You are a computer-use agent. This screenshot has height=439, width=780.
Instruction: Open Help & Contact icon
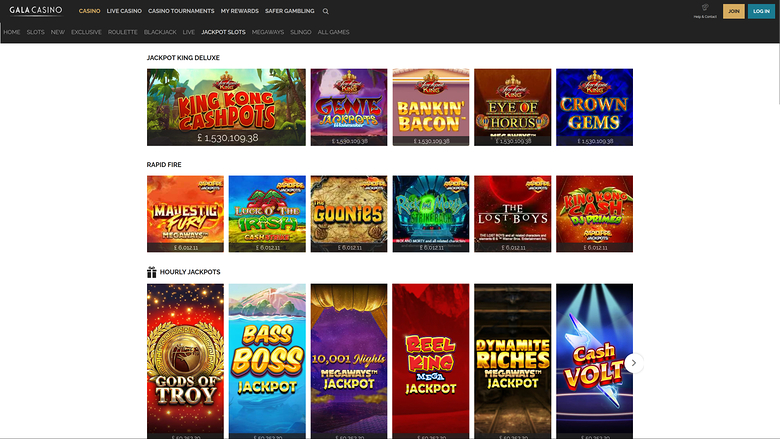[705, 10]
